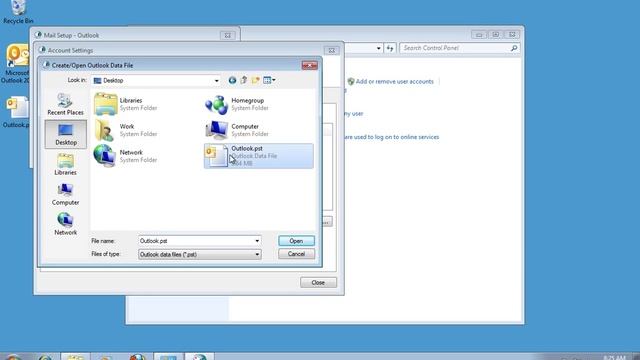Click Add or remove user accounts link
The height and width of the screenshot is (360, 640).
[x=394, y=82]
